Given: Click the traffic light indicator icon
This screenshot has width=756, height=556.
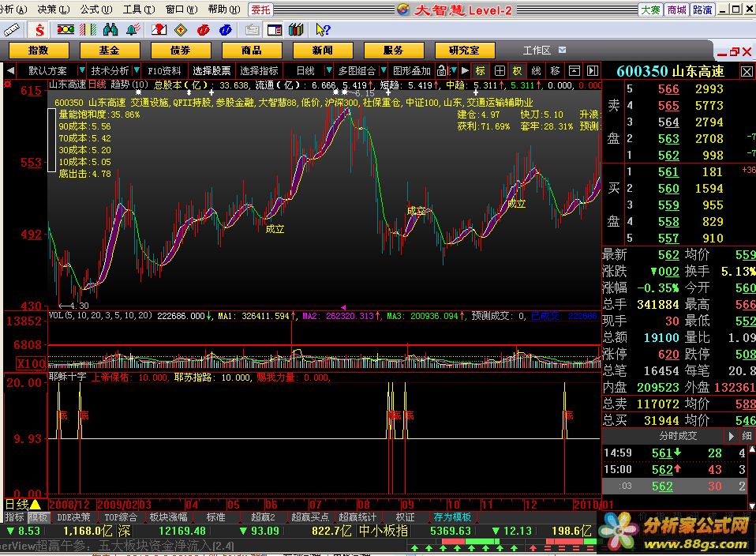Looking at the screenshot, I should (65, 30).
